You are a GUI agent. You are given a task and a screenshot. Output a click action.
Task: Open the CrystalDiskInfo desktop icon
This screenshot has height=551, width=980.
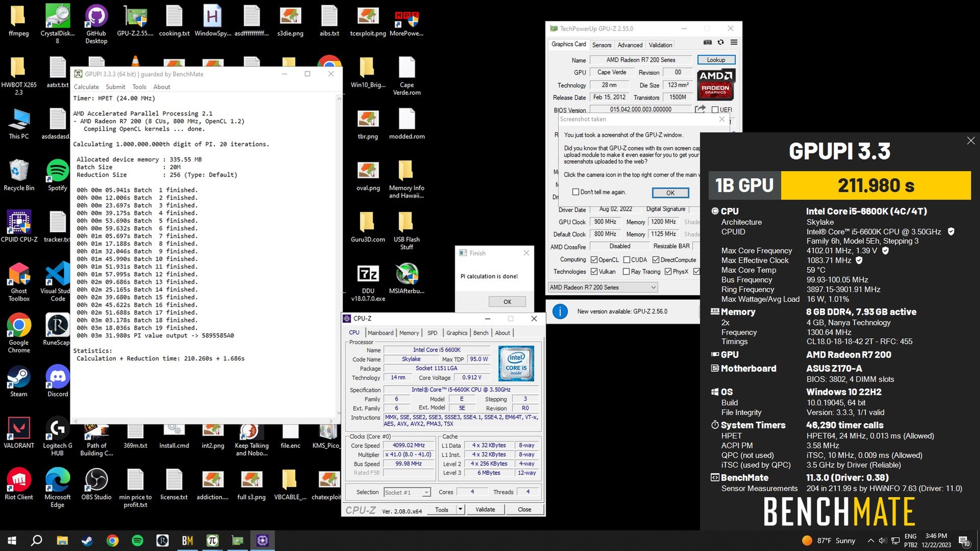pyautogui.click(x=57, y=23)
